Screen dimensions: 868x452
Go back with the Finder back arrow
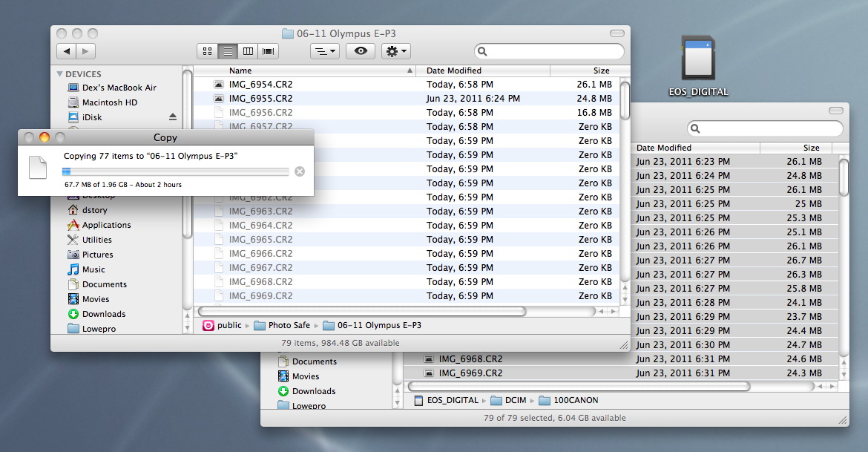pyautogui.click(x=67, y=51)
